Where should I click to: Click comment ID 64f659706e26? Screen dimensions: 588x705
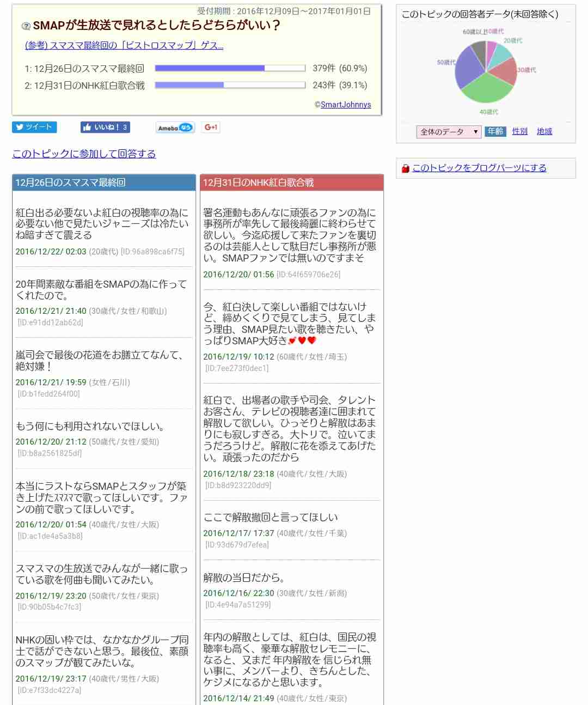[x=308, y=275]
